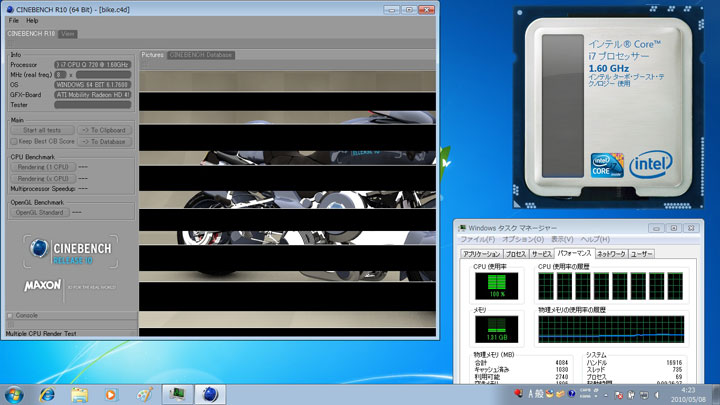Image resolution: width=720 pixels, height=405 pixels.
Task: Click the volume speaker tray icon
Action: tap(657, 395)
